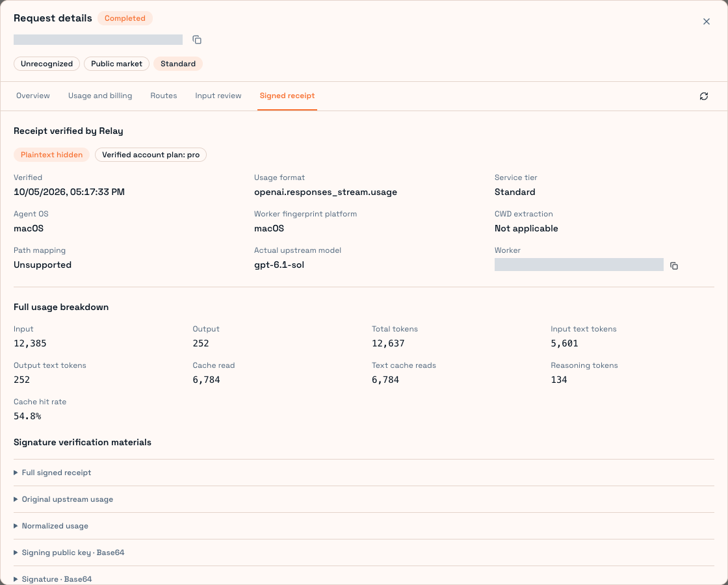Copy the Worker ID

point(673,266)
